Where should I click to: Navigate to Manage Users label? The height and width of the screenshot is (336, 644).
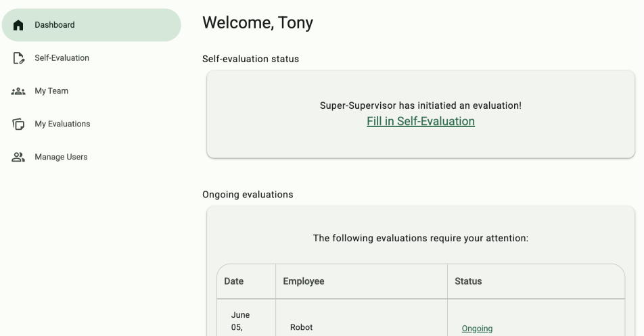[61, 158]
